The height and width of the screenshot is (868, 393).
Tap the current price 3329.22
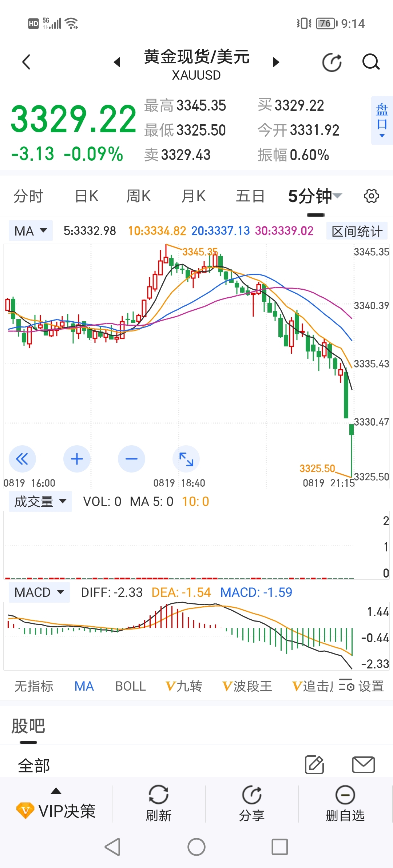coord(74,119)
